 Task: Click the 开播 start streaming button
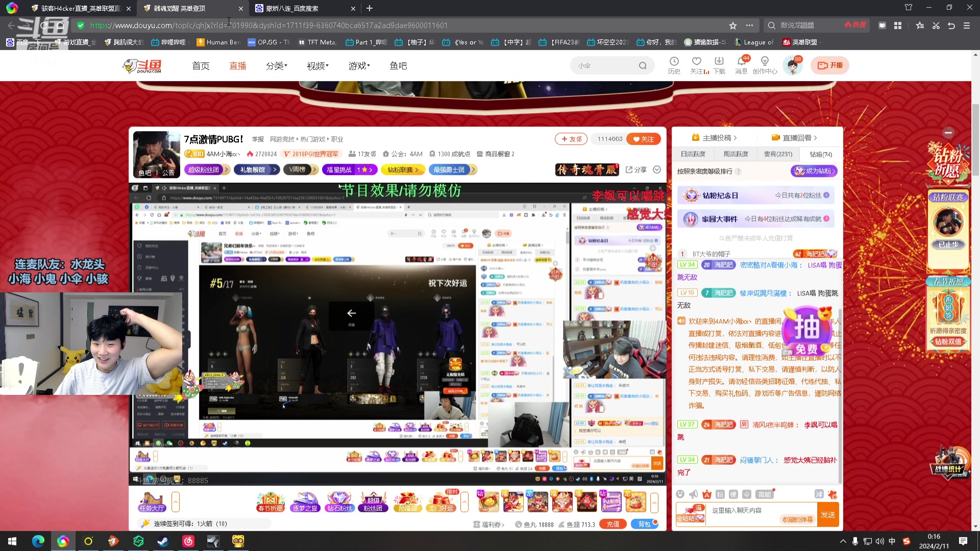coord(830,65)
